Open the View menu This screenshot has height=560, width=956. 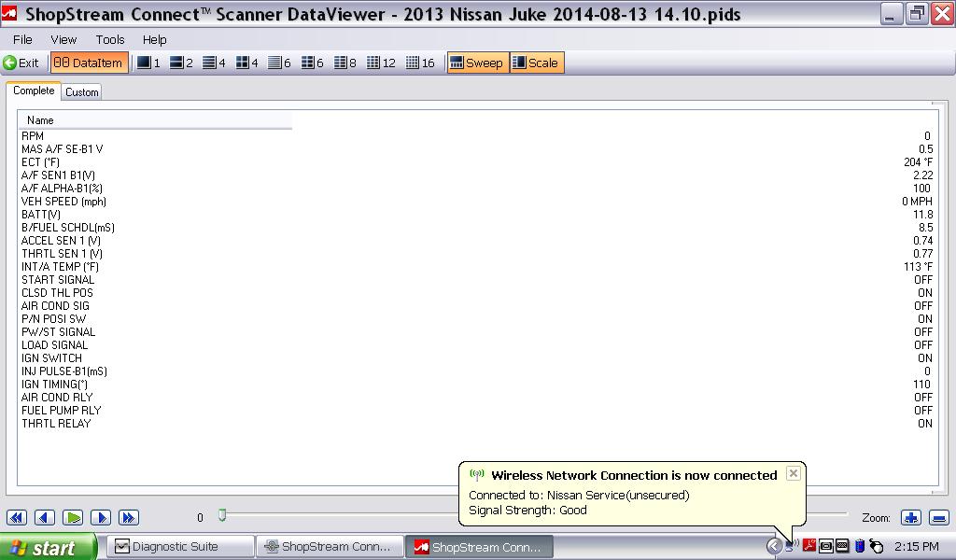[63, 39]
